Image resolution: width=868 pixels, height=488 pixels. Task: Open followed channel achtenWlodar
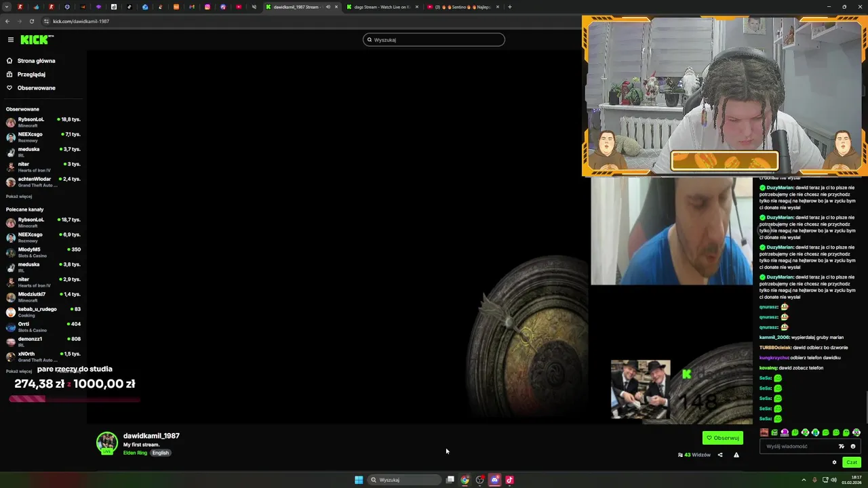pyautogui.click(x=43, y=182)
